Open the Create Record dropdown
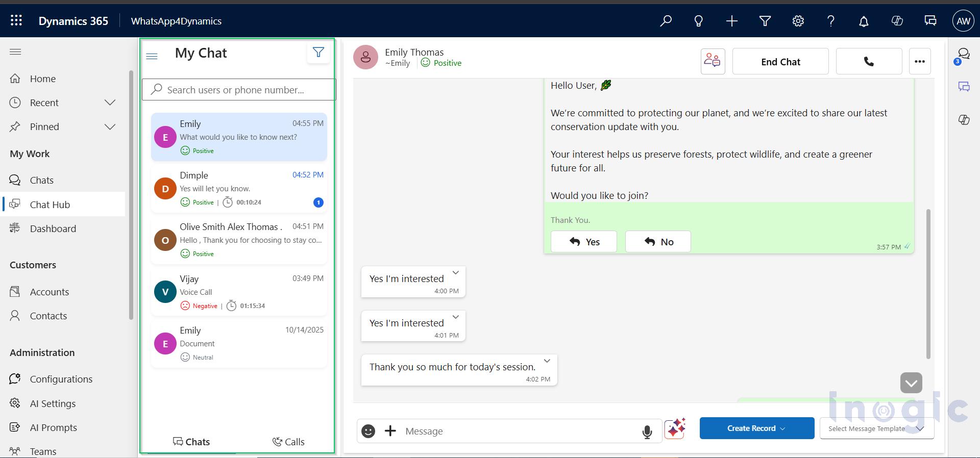 757,428
